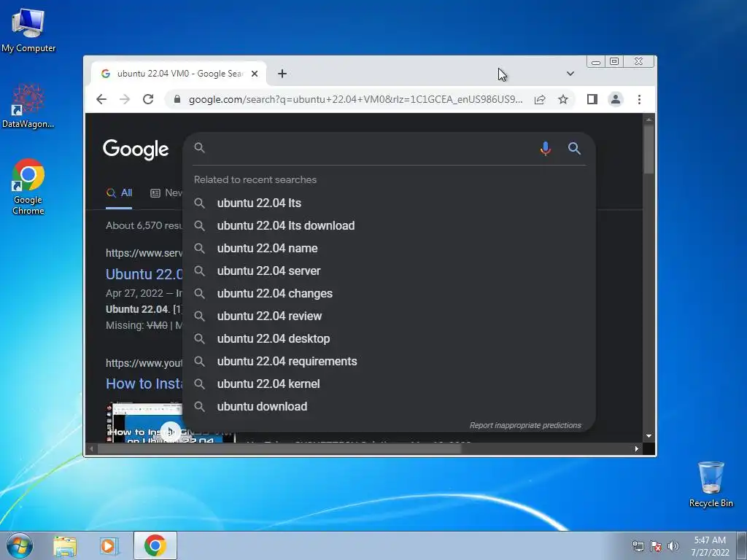Share this page using the share icon
The height and width of the screenshot is (560, 747).
point(540,99)
